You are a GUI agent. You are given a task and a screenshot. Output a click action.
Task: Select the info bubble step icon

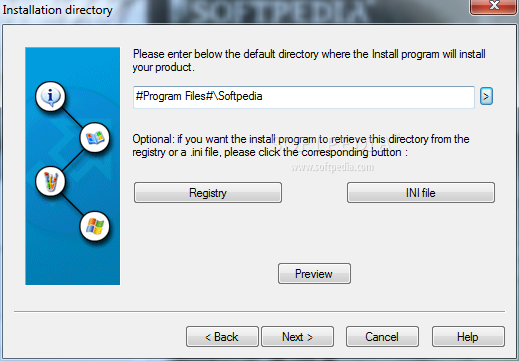point(50,96)
